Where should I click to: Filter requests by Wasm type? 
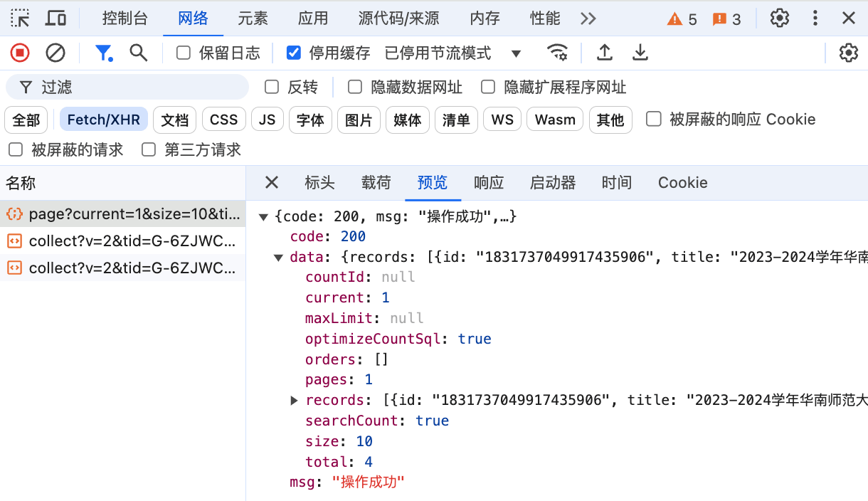click(556, 120)
